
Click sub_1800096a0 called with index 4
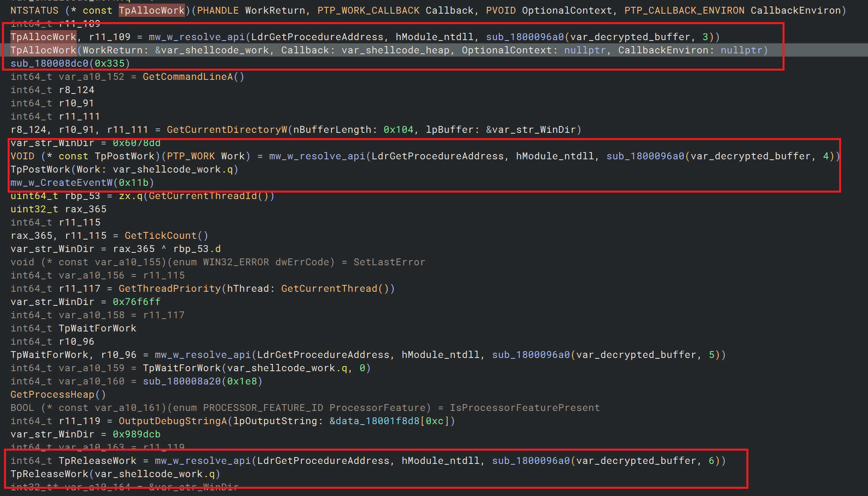[645, 156]
